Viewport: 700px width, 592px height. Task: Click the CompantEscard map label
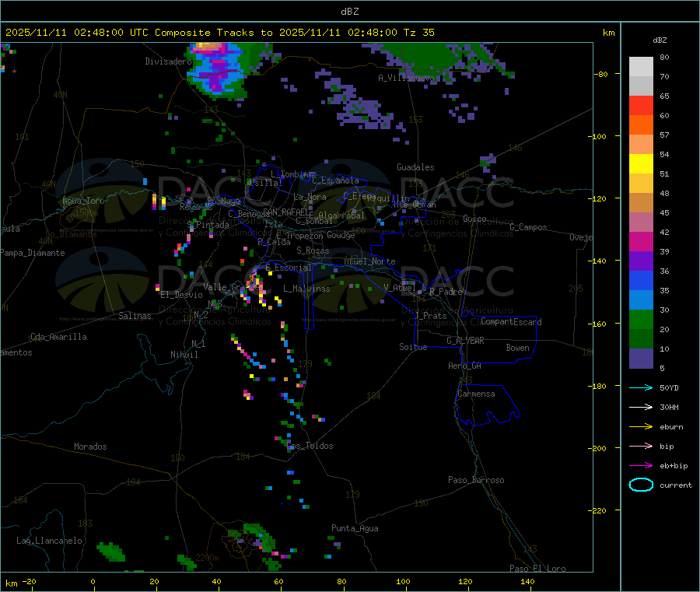pos(511,322)
